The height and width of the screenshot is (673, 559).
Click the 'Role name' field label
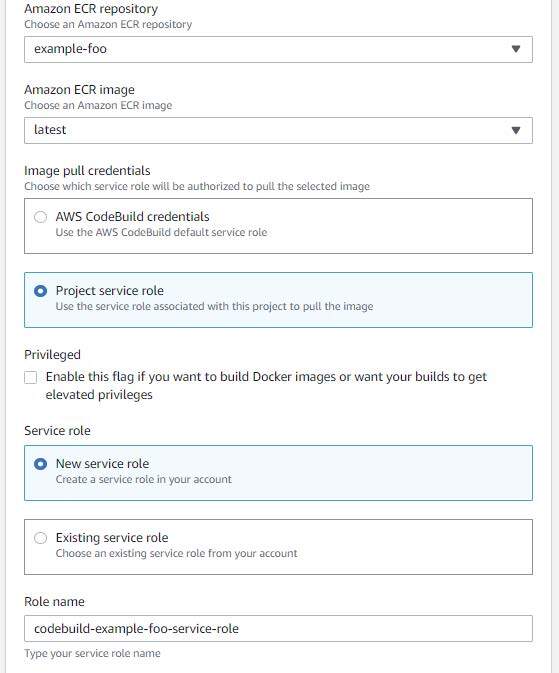[x=54, y=601]
